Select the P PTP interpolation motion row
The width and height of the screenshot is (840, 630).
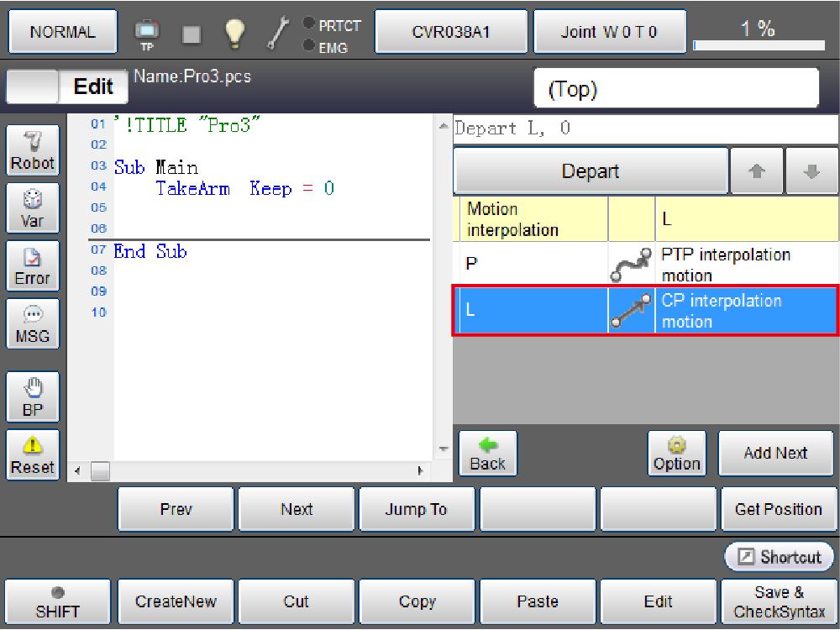[x=645, y=265]
